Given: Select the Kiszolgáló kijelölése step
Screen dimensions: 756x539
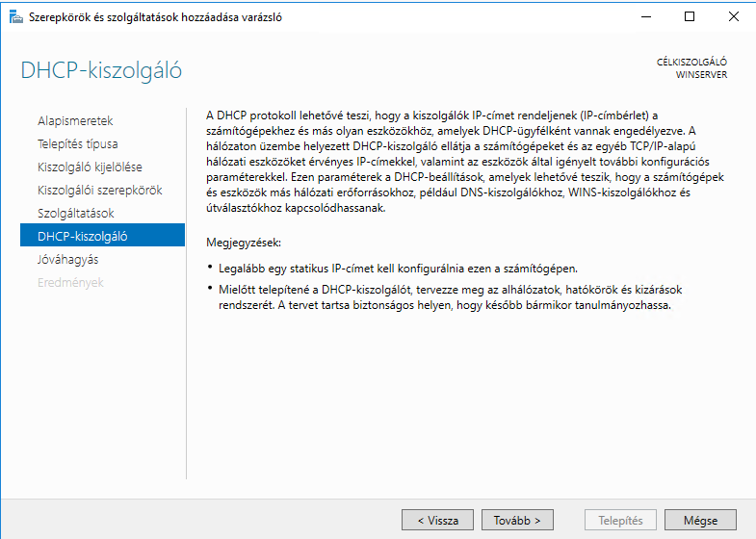Looking at the screenshot, I should pos(90,167).
